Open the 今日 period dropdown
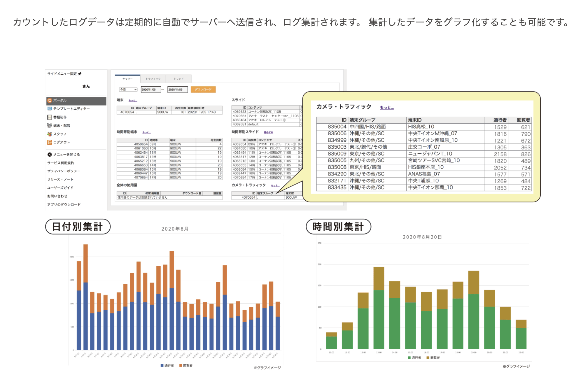 pos(128,90)
